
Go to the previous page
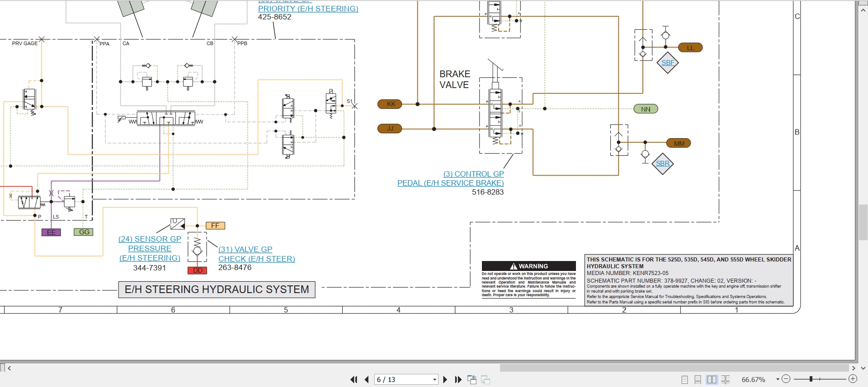(367, 380)
